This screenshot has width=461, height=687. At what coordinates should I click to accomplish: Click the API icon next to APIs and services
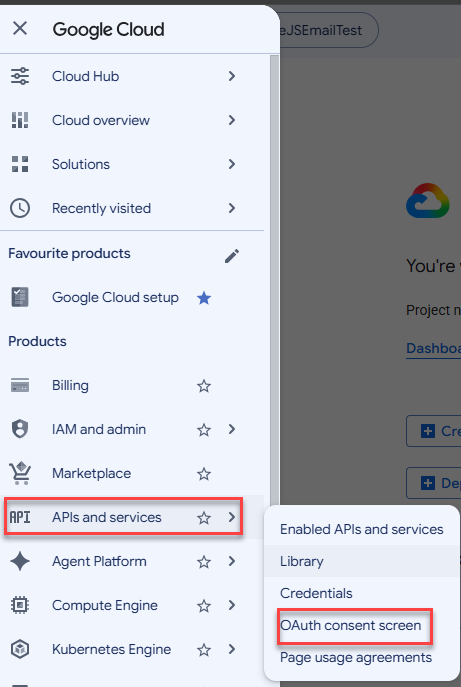tap(20, 517)
